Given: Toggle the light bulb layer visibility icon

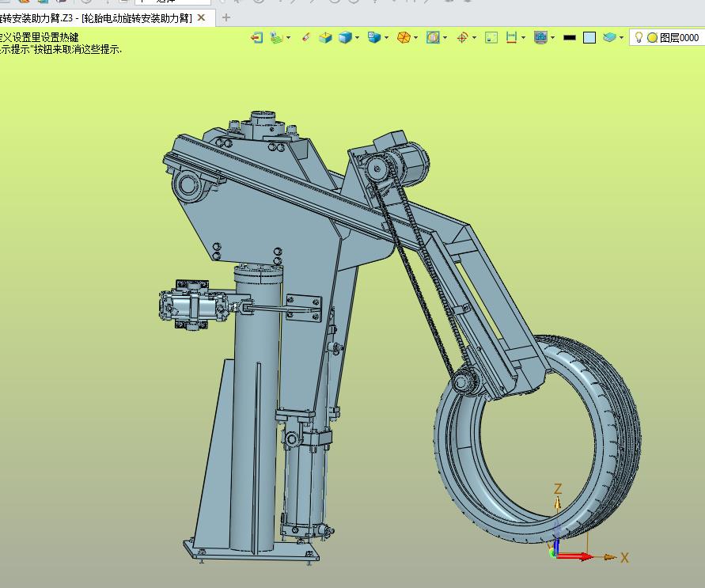Looking at the screenshot, I should click(x=639, y=37).
